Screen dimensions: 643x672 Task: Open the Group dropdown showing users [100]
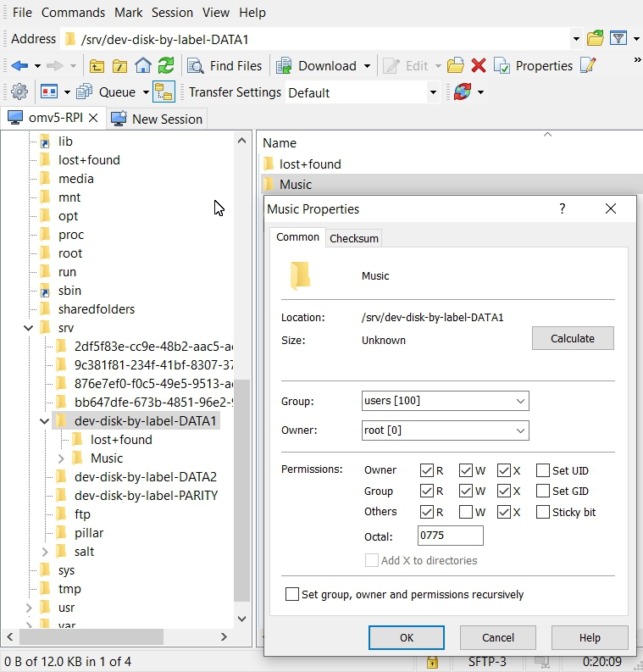coord(445,401)
